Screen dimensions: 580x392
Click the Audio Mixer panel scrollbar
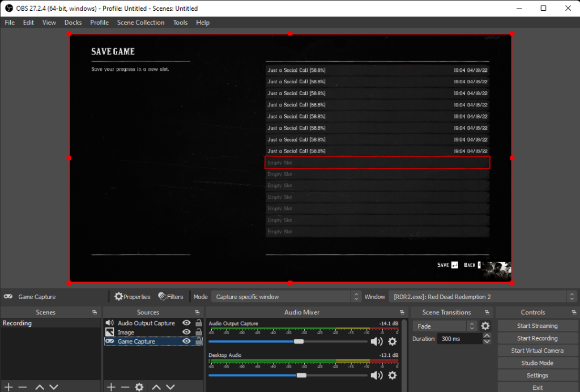click(404, 355)
